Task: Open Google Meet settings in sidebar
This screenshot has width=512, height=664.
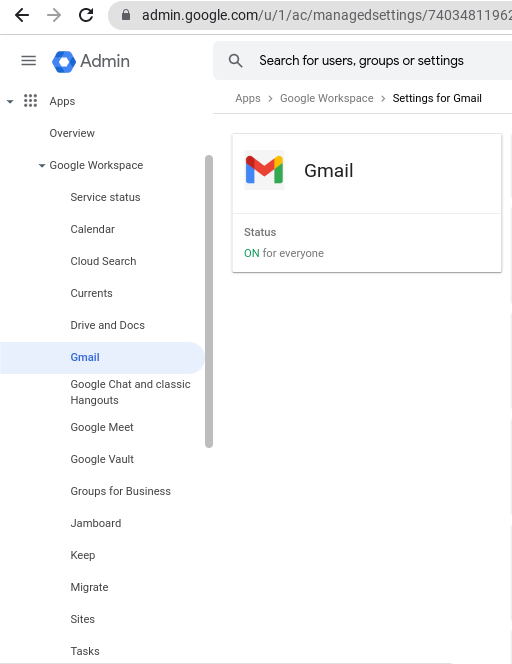Action: [102, 427]
